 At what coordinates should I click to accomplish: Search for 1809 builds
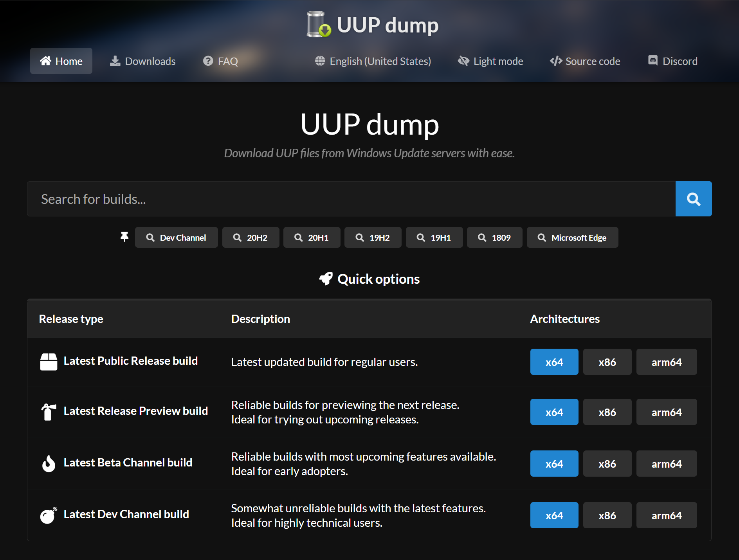pos(494,238)
